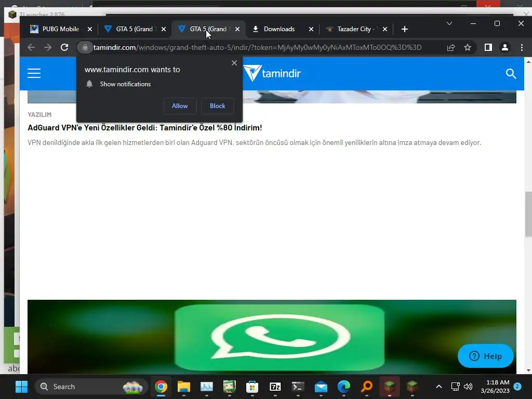Click the address bar URL
Image resolution: width=532 pixels, height=399 pixels.
(x=257, y=47)
